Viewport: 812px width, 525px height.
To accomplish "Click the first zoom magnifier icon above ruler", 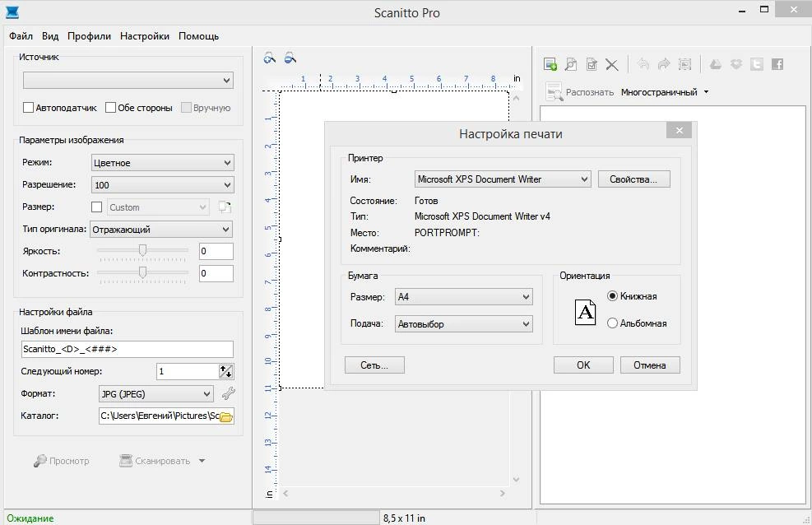I will (270, 58).
